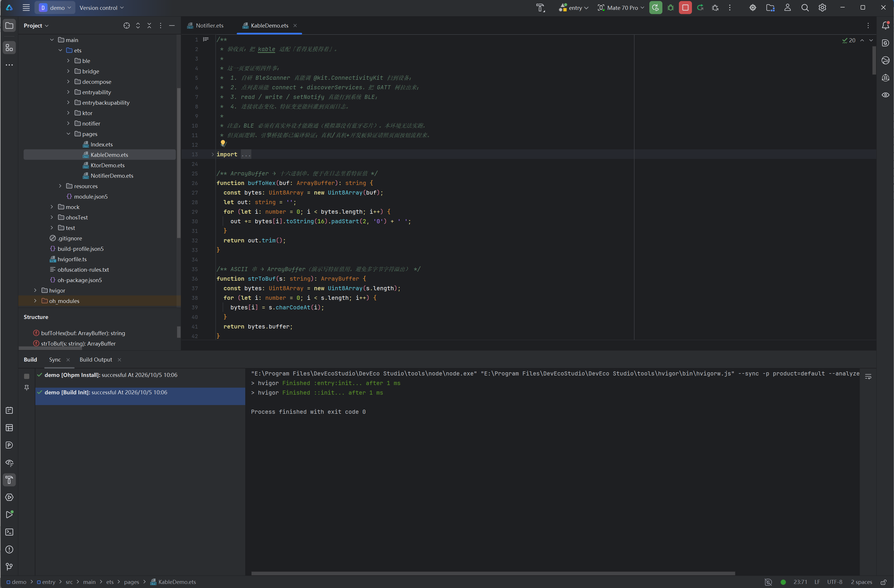Open the Git version control tool icon
This screenshot has height=588, width=894.
tap(9, 567)
